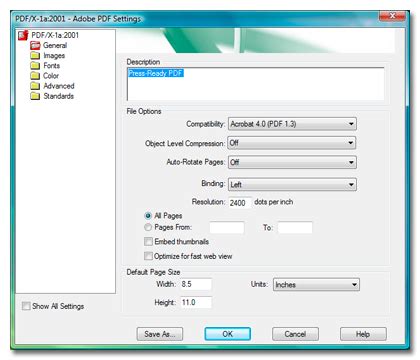Viewport: 420px width, 360px height.
Task: Click the Advanced folder icon
Action: coord(35,86)
